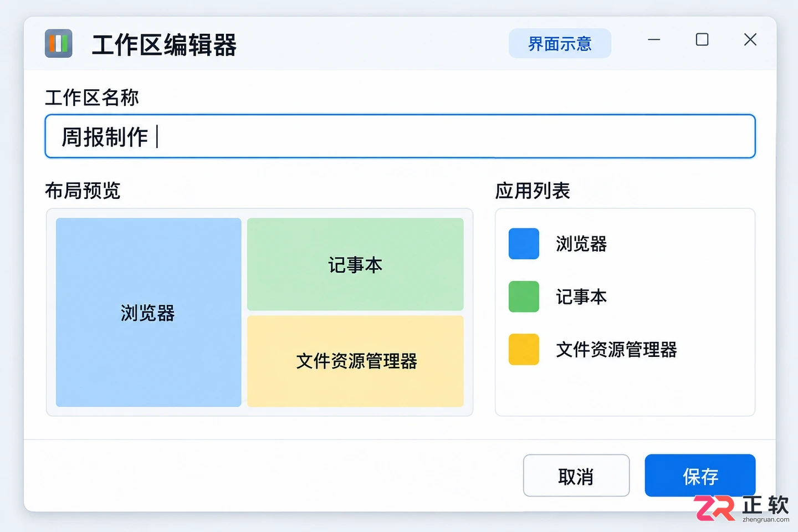Select the 浏览器 tile in layout preview
This screenshot has width=798, height=532.
click(x=149, y=313)
